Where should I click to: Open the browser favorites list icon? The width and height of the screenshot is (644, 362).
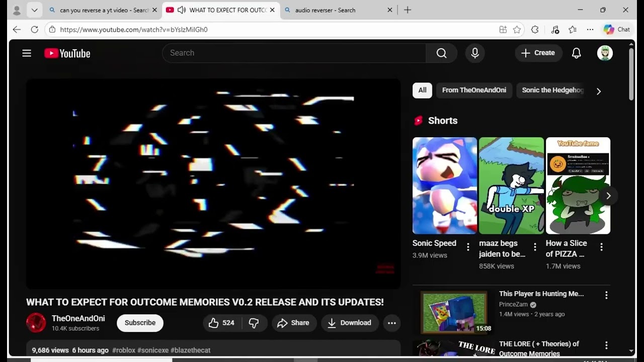coord(573,30)
